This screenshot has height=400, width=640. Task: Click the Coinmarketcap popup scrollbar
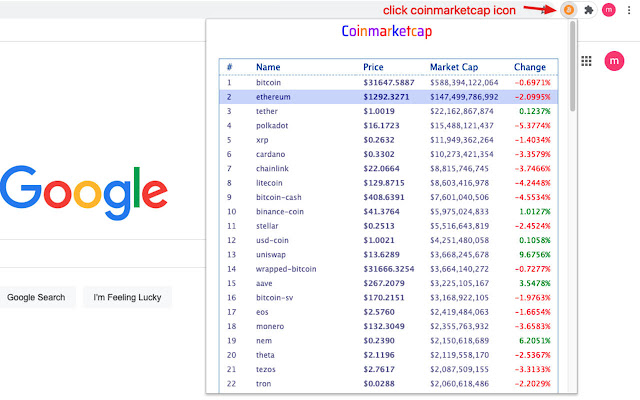tap(572, 67)
